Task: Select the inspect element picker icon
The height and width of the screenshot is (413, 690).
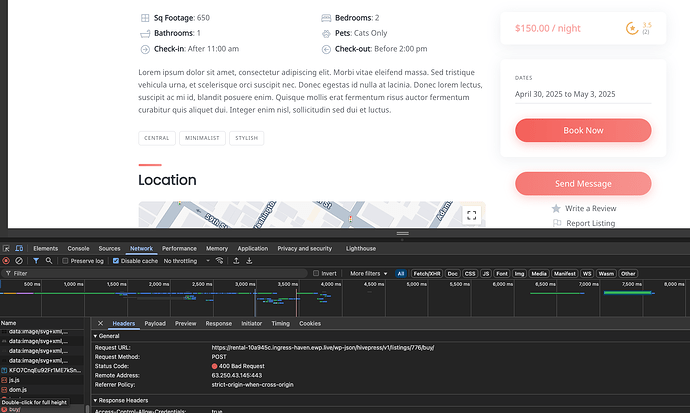Action: click(x=6, y=249)
